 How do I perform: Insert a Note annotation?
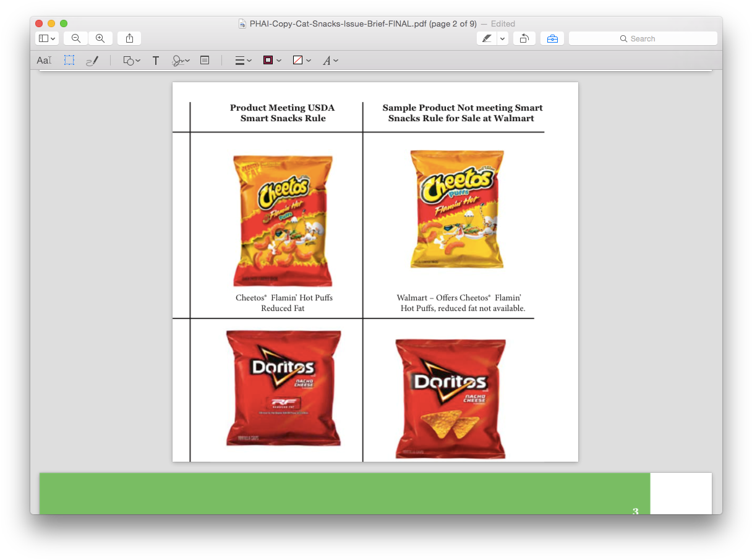pyautogui.click(x=205, y=60)
